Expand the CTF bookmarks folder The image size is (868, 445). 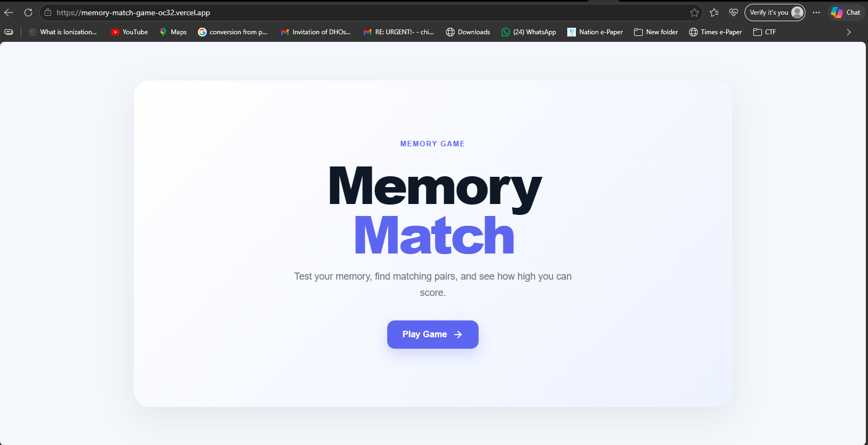coord(764,32)
